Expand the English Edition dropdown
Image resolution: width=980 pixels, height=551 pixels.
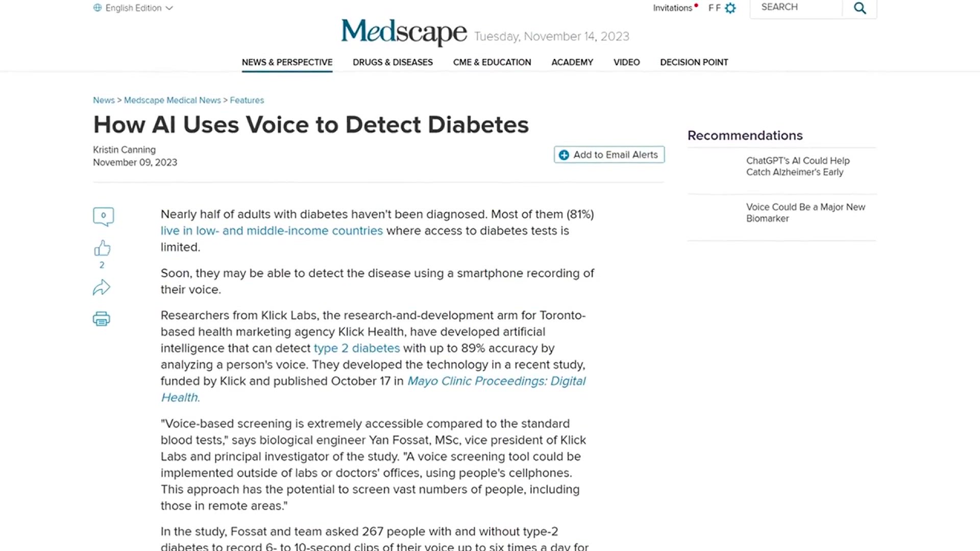pyautogui.click(x=134, y=8)
